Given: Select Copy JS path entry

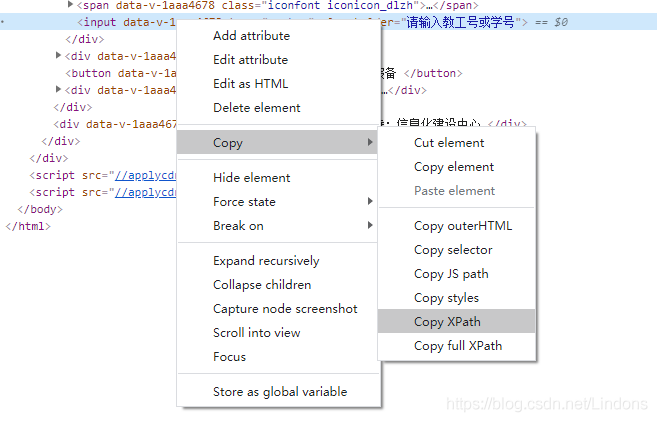Looking at the screenshot, I should pos(451,274).
